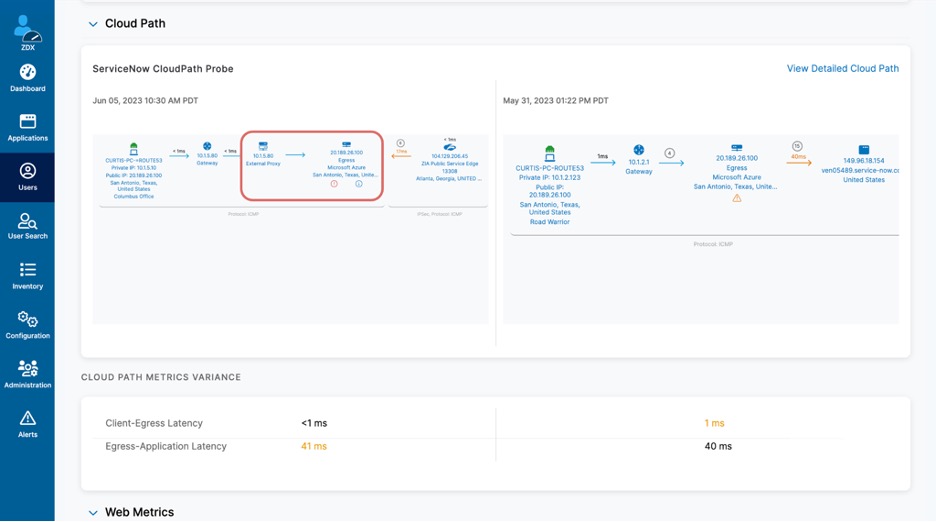Open Applications from the sidebar
Viewport: 936px width, 522px height.
point(27,127)
